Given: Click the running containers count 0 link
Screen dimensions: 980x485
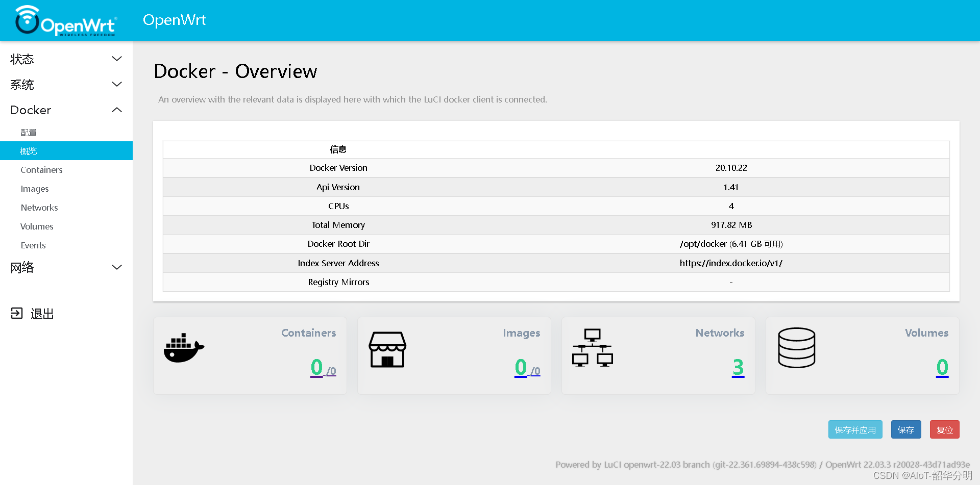Looking at the screenshot, I should pyautogui.click(x=316, y=367).
